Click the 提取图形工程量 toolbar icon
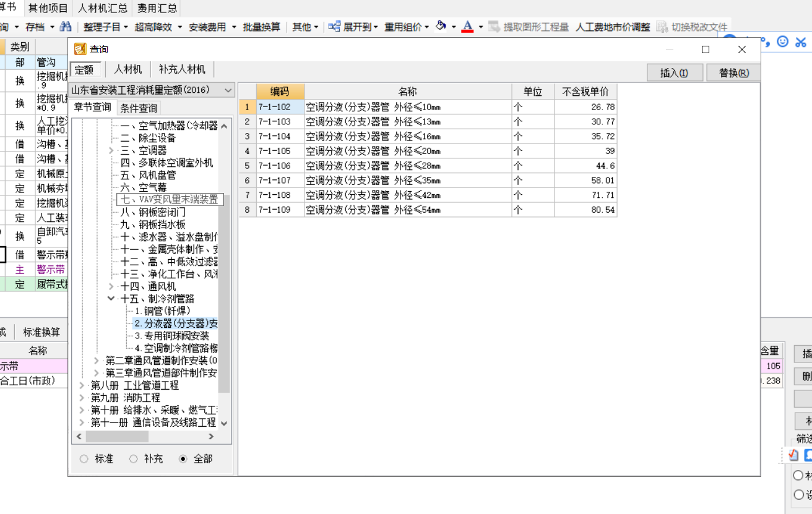This screenshot has height=514, width=812. click(x=493, y=27)
